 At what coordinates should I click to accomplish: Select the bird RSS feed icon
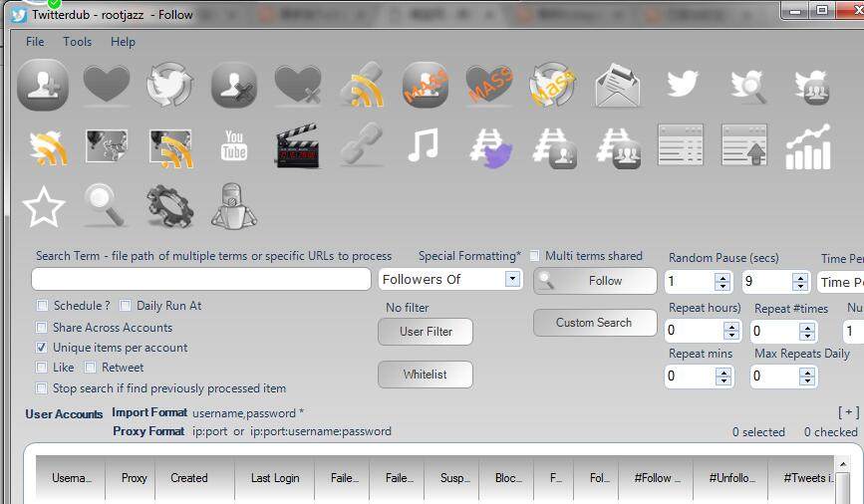49,147
